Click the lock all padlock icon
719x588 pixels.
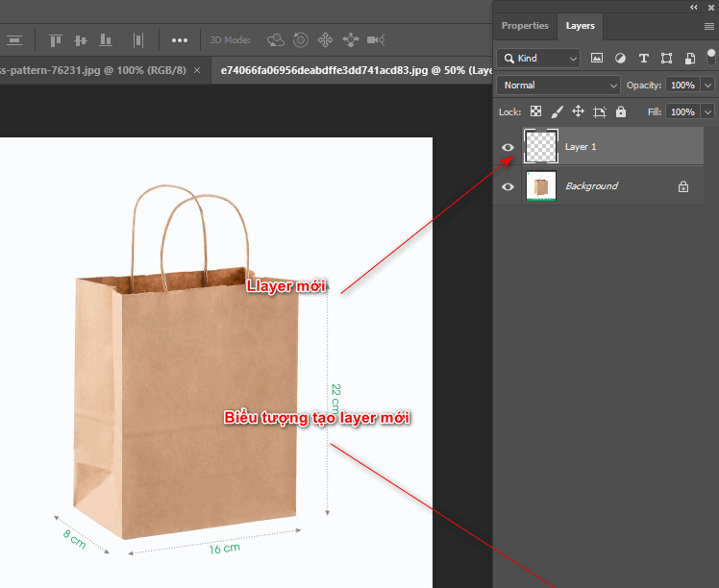coord(620,111)
